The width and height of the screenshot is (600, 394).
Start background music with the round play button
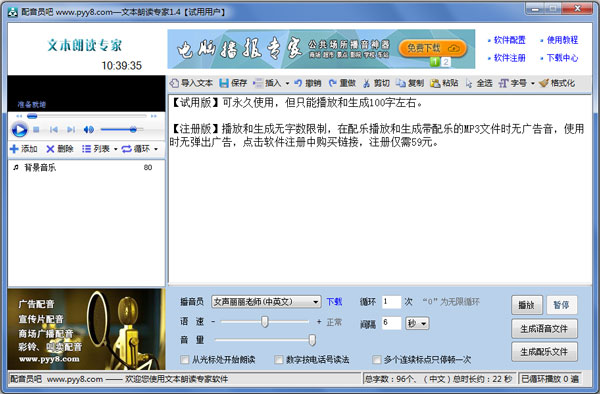[19, 130]
